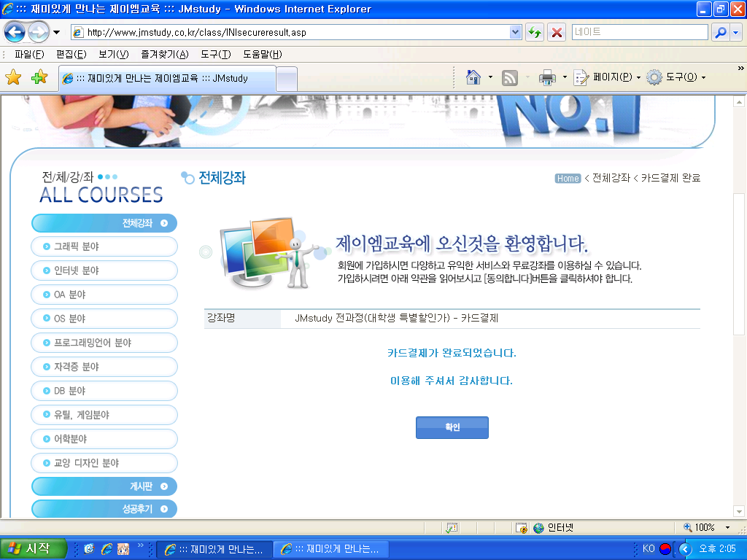
Task: Click the 100% zoom level button
Action: (x=700, y=528)
